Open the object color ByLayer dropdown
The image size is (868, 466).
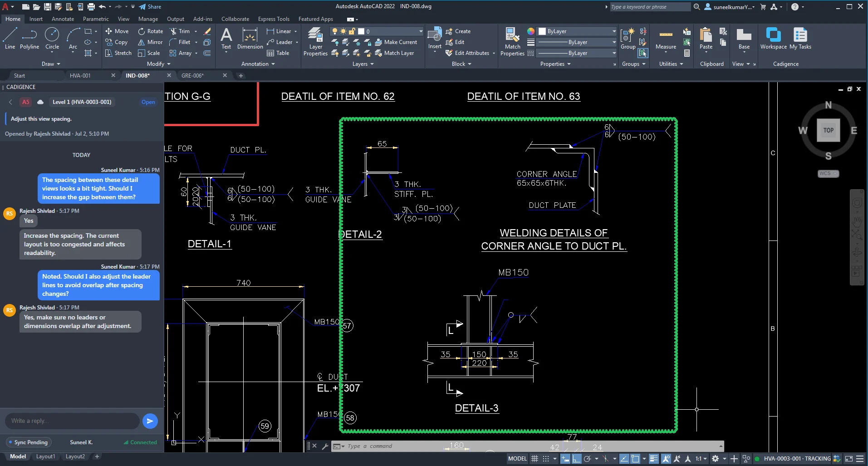tap(577, 31)
